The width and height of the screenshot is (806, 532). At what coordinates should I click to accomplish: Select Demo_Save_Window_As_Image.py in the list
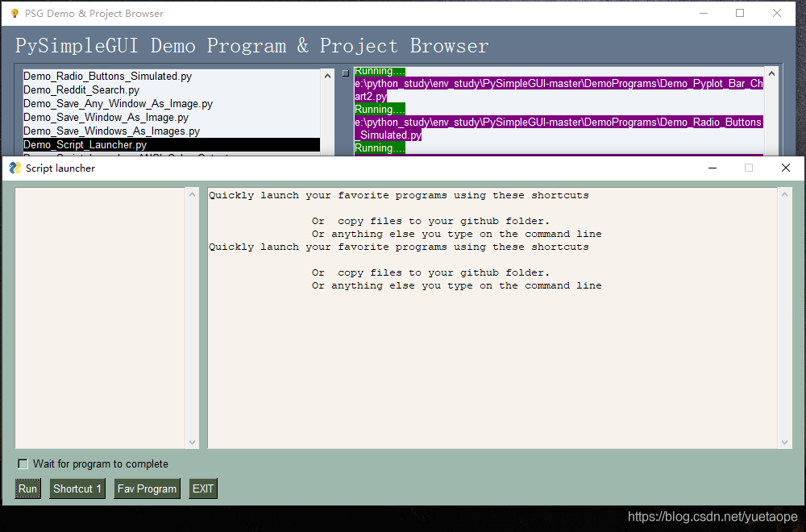tap(171, 118)
